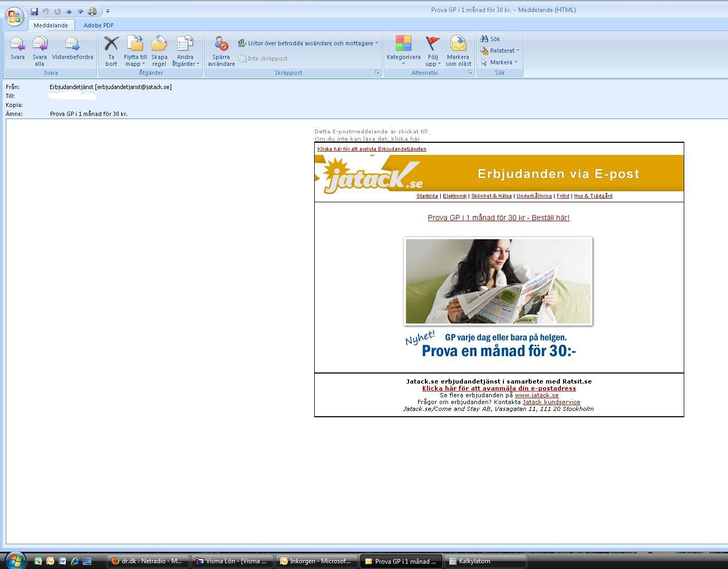Open Elektronik link
Screen dimensions: 728x569
tap(454, 196)
